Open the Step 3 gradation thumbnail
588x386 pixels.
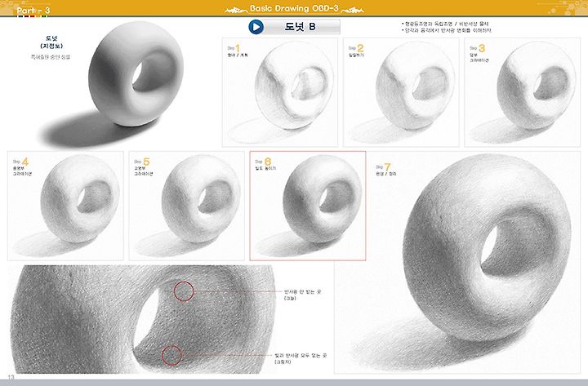click(x=522, y=92)
